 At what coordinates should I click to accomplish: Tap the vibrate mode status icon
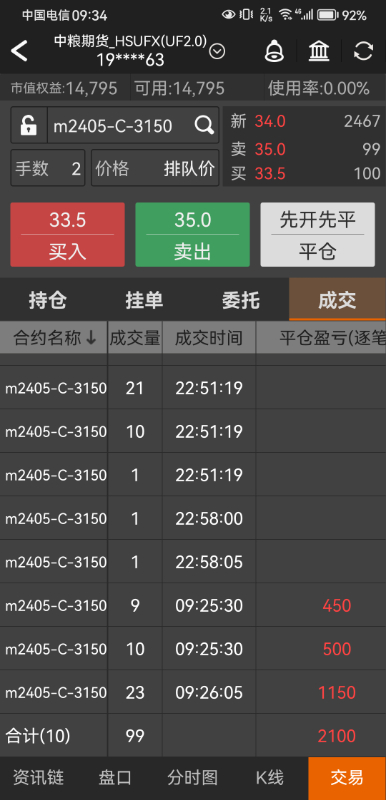point(246,15)
